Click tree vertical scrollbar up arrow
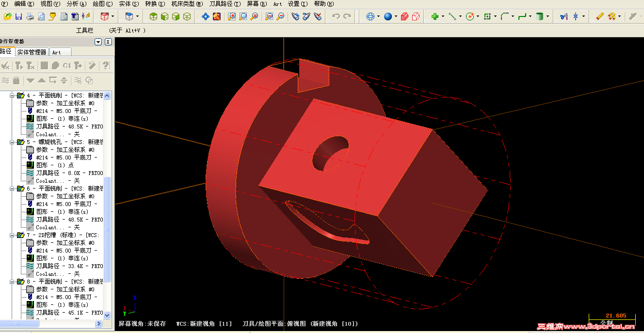This screenshot has width=644, height=333. [x=107, y=95]
